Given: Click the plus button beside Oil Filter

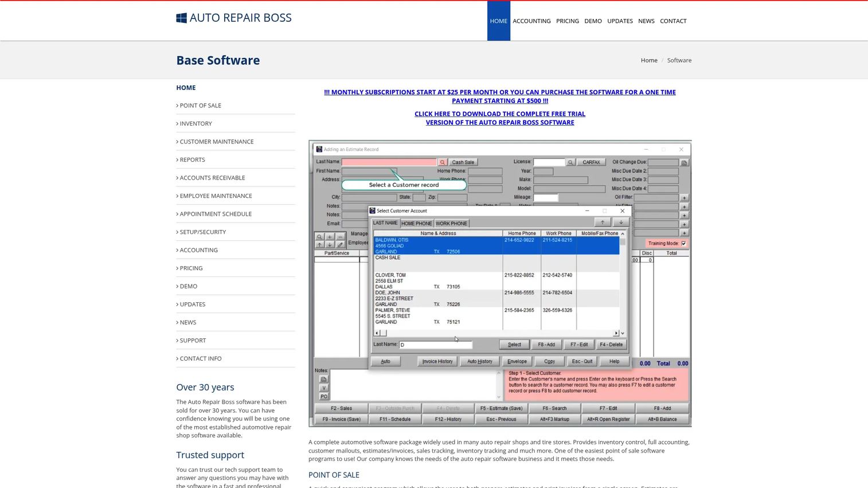Looking at the screenshot, I should click(684, 198).
